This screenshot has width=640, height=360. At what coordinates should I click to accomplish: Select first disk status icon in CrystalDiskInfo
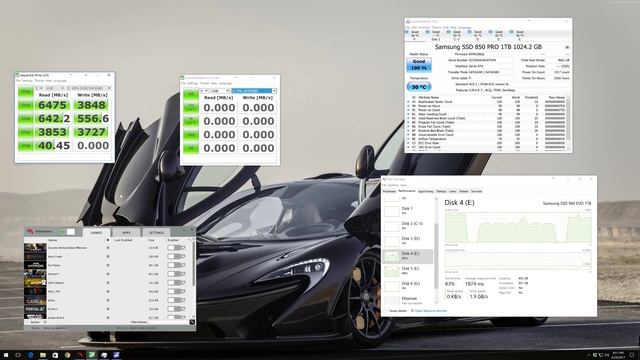(415, 35)
